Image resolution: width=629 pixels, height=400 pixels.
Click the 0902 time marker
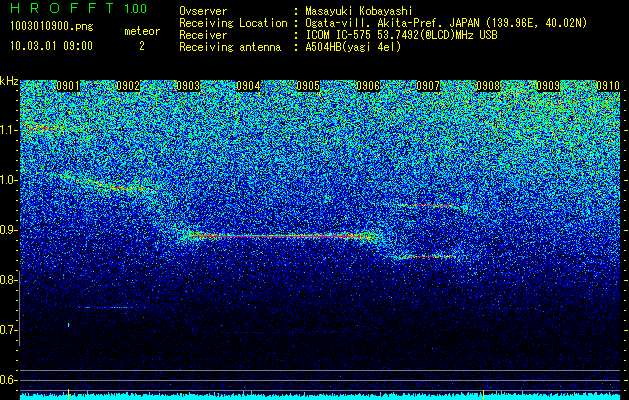pyautogui.click(x=128, y=86)
